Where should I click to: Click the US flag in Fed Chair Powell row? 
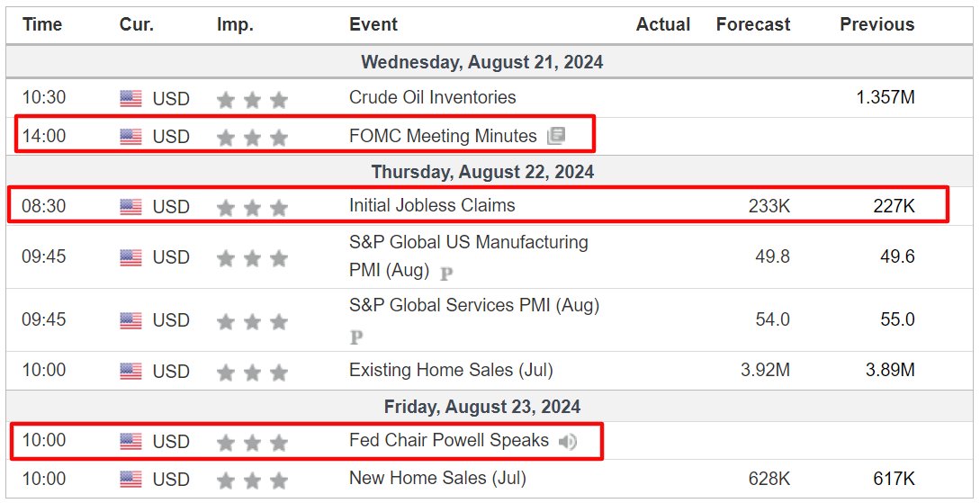(x=130, y=442)
